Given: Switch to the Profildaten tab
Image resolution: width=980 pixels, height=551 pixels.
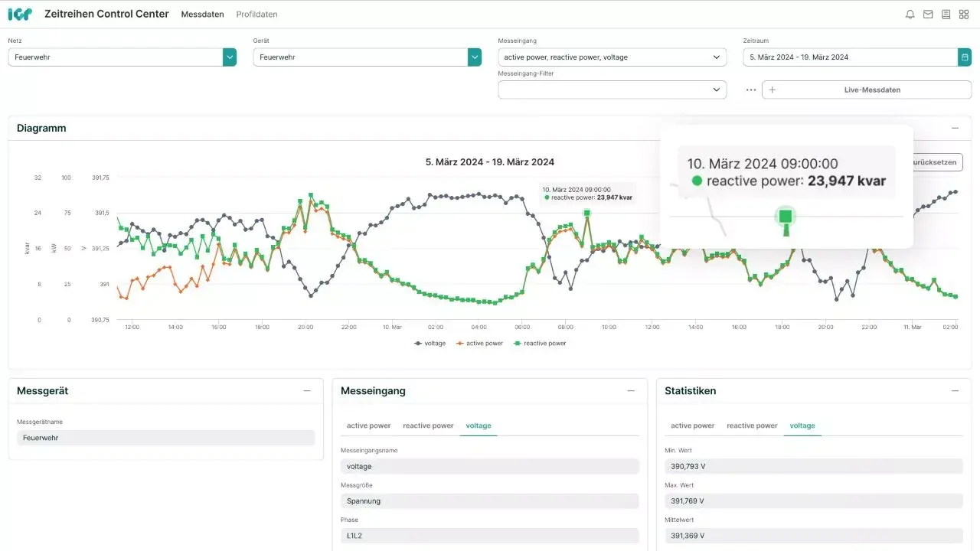Looking at the screenshot, I should (x=256, y=15).
